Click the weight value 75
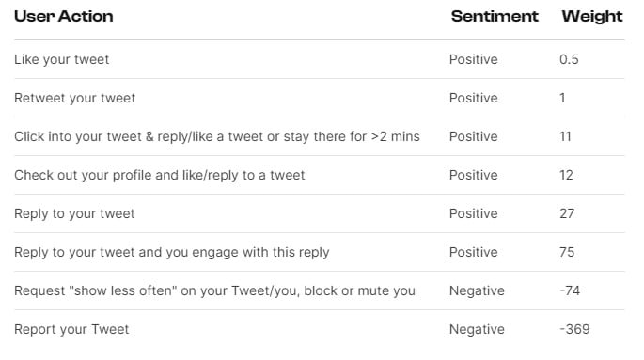This screenshot has height=360, width=644. click(567, 252)
